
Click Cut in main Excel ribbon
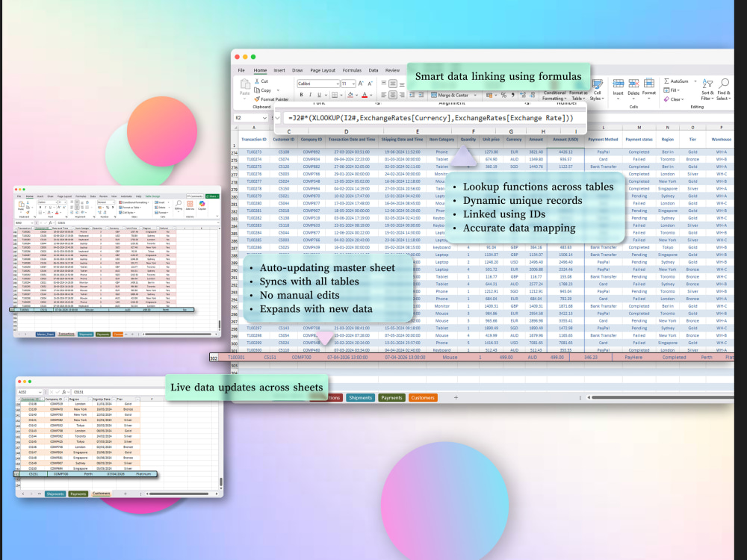point(261,81)
